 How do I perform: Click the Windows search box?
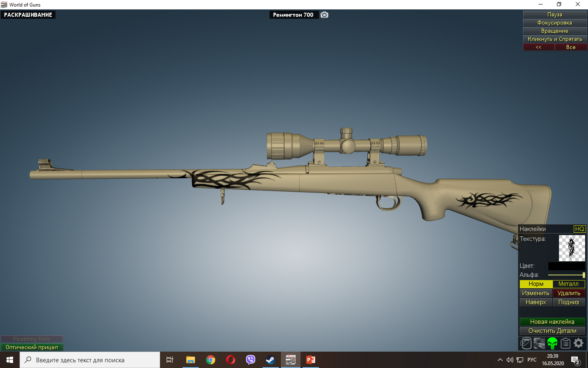click(90, 360)
